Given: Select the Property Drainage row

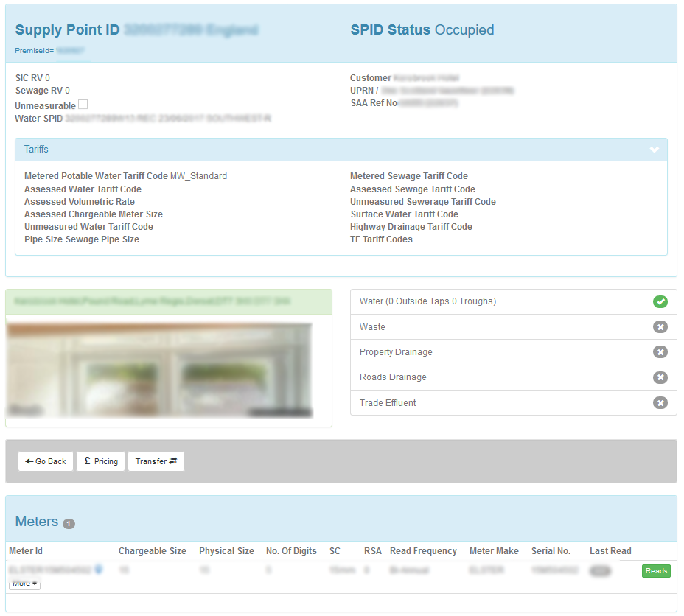Looking at the screenshot, I should point(514,352).
